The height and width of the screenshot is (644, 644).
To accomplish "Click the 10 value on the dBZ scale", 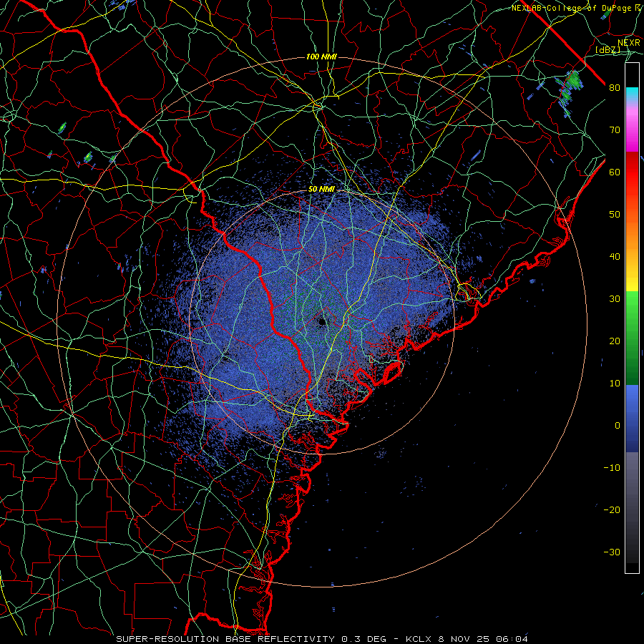I will tap(615, 384).
